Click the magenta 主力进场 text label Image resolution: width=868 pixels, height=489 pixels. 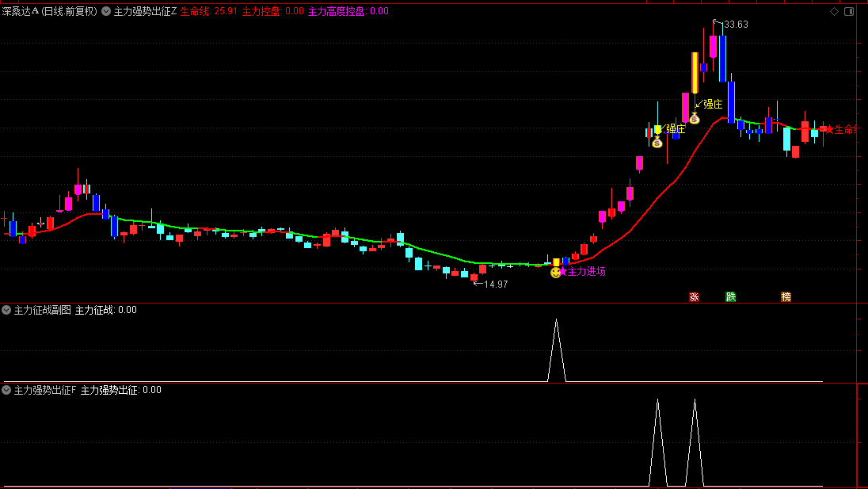pyautogui.click(x=586, y=271)
